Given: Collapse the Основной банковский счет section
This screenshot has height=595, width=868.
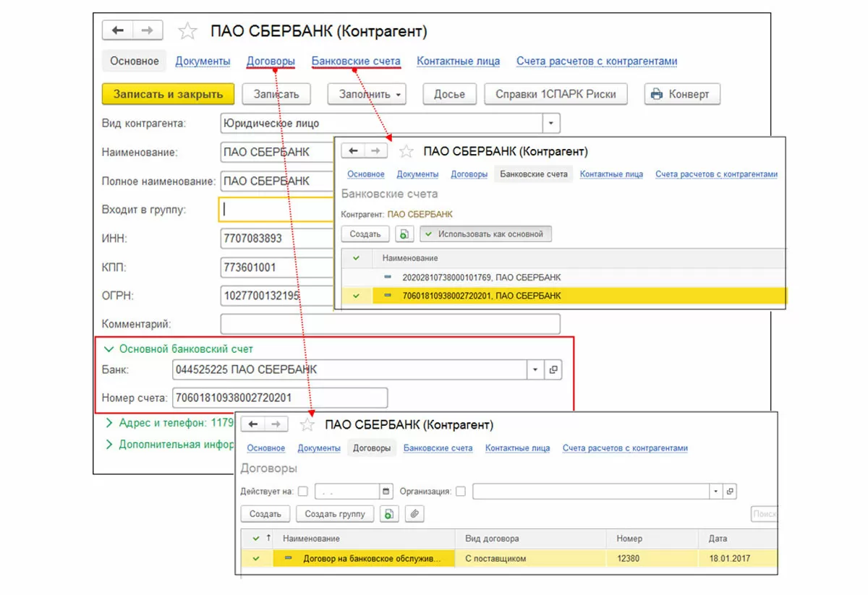Looking at the screenshot, I should pos(110,348).
